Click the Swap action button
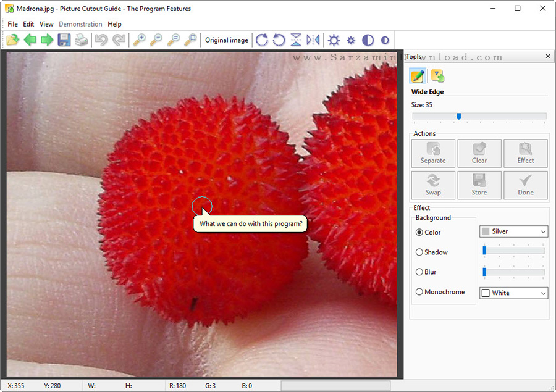The width and height of the screenshot is (556, 392). point(433,185)
